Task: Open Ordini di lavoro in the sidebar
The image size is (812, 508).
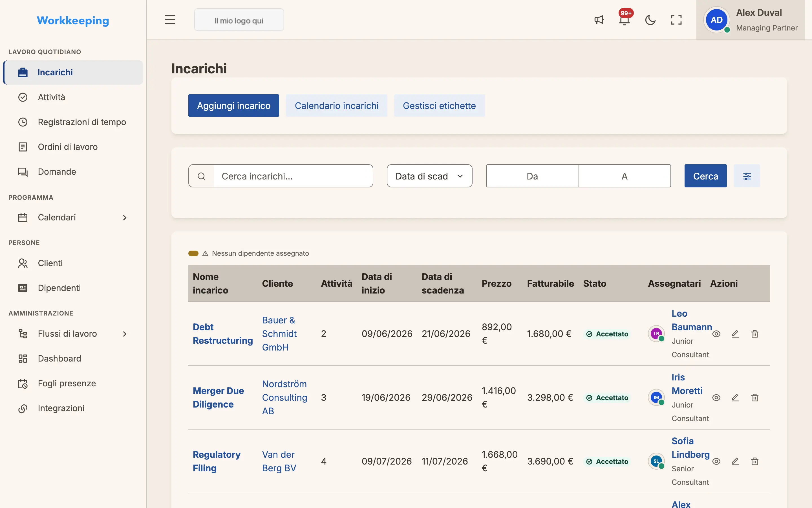Action: point(73,147)
